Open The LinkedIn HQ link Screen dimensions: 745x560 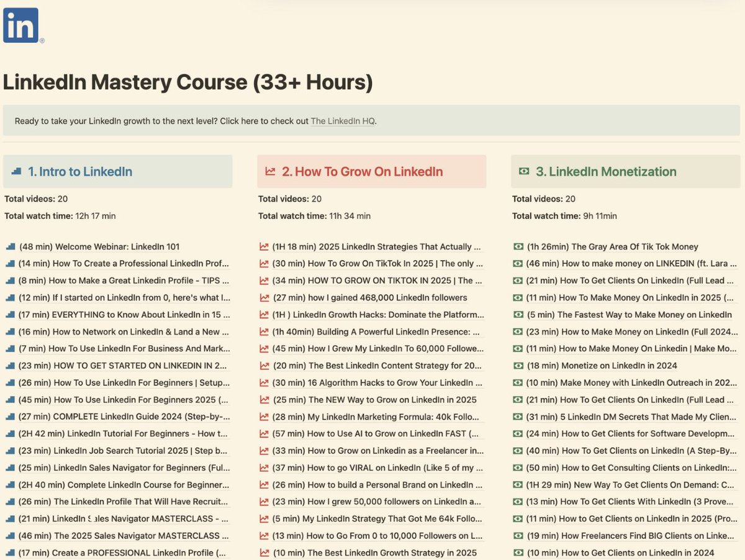click(343, 121)
